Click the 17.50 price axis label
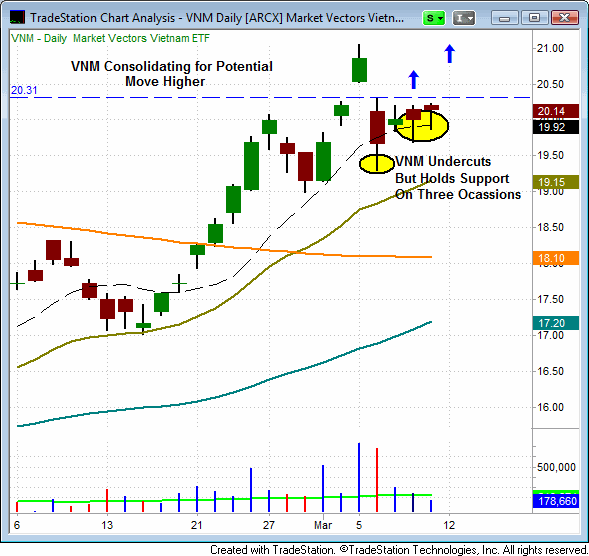Viewport: 589px width, 556px height. click(x=550, y=299)
